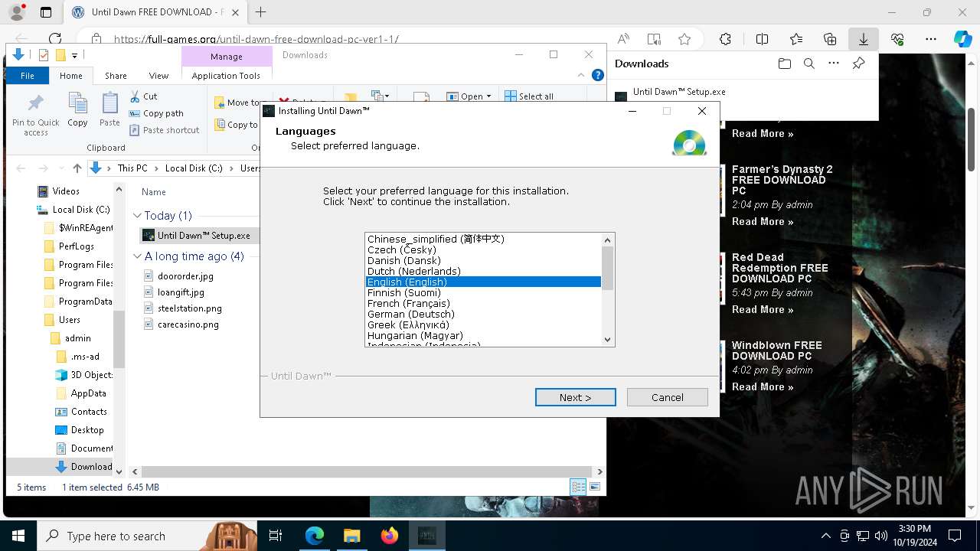Open Desktop in navigation tree

tap(87, 430)
